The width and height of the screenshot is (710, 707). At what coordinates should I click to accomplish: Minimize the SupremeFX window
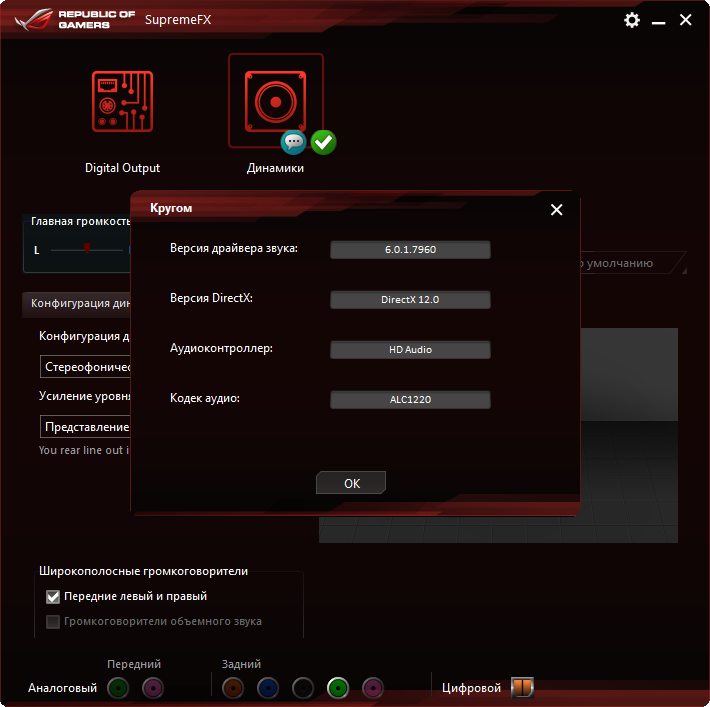[658, 21]
